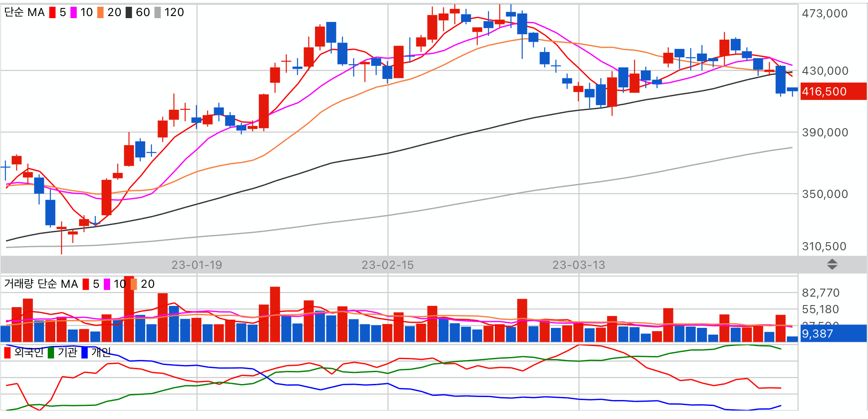
Task: Click the magenta MA 10 swatch in price legend
Action: click(73, 13)
